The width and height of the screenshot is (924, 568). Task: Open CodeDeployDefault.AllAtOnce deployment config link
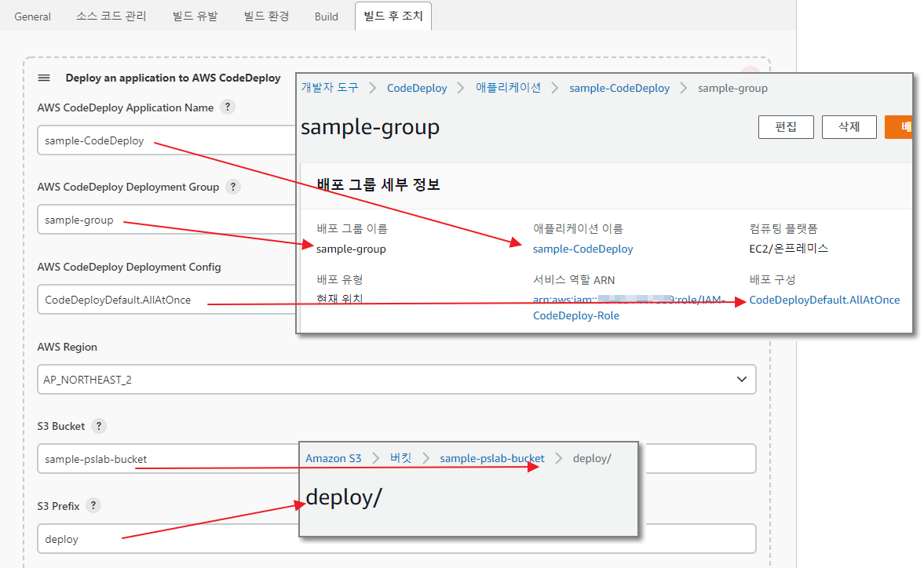click(x=824, y=300)
